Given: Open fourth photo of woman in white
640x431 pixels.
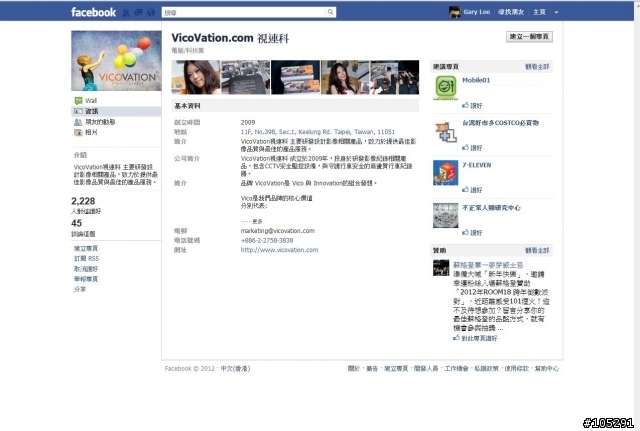Looking at the screenshot, I should pyautogui.click(x=345, y=77).
